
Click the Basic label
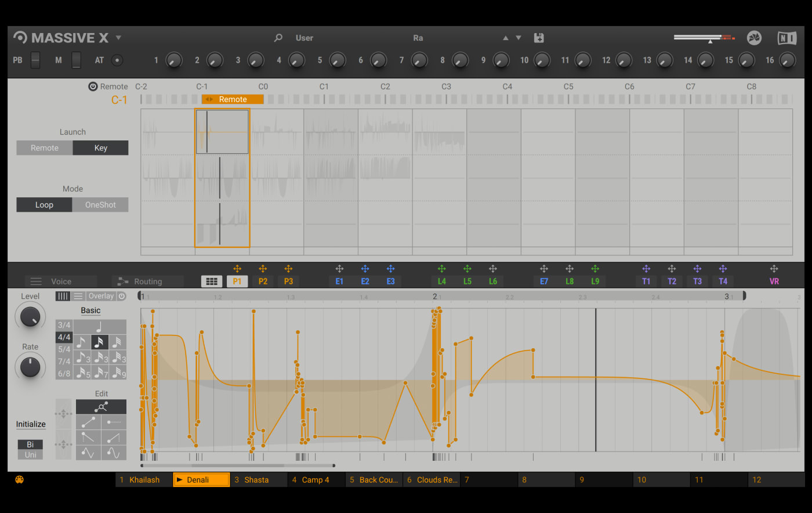pos(90,310)
